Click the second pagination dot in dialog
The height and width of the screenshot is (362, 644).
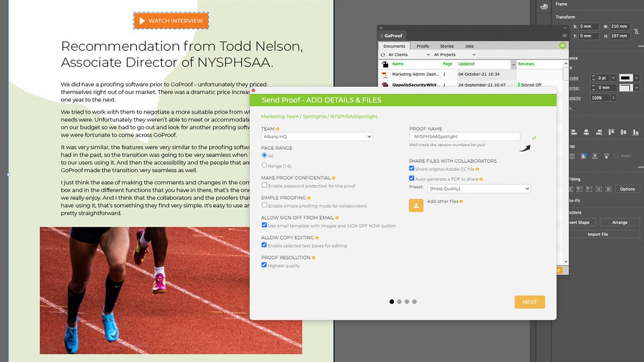[399, 302]
